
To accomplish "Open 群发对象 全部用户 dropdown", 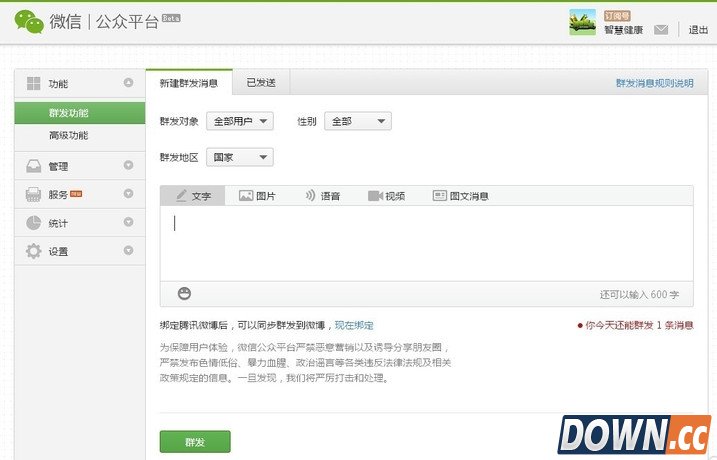I will point(240,121).
